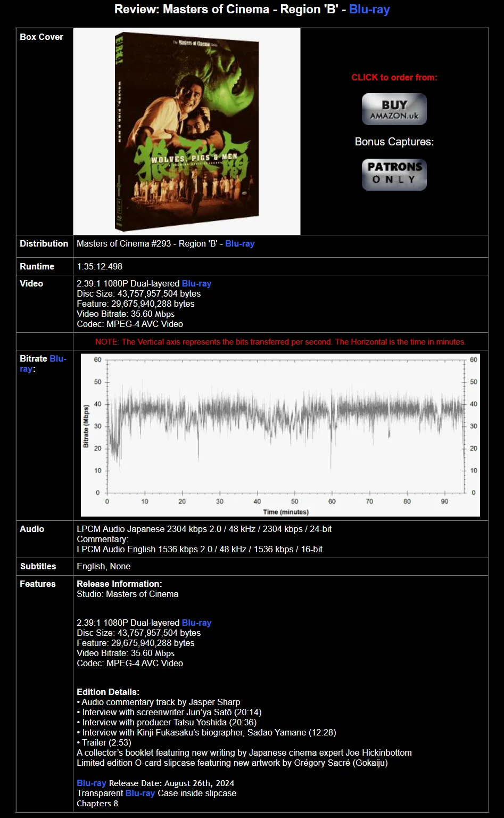
Task: Click Blu-ray link before Release Date
Action: pos(92,783)
